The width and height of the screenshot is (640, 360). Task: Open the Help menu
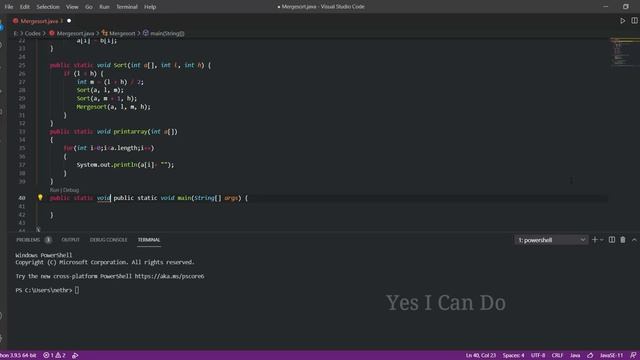(150, 7)
